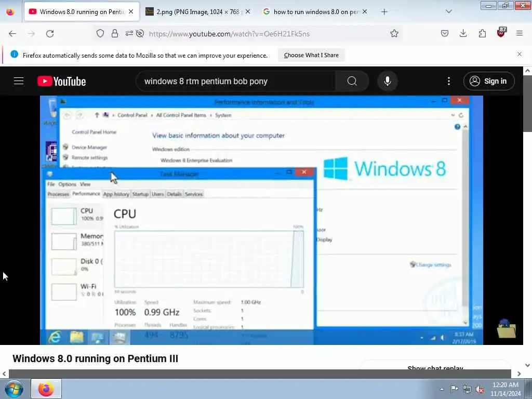
Task: Open the Windows Start menu orb
Action: pyautogui.click(x=14, y=389)
